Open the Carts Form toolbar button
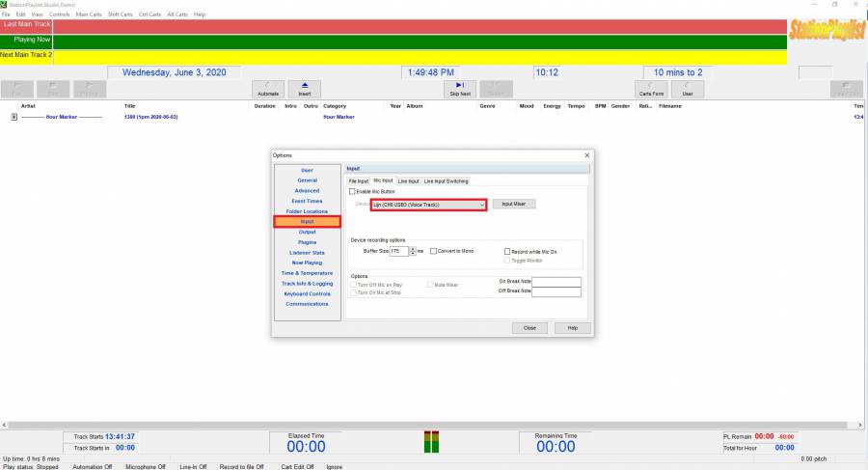Viewport: 868px width, 470px height. [652, 89]
